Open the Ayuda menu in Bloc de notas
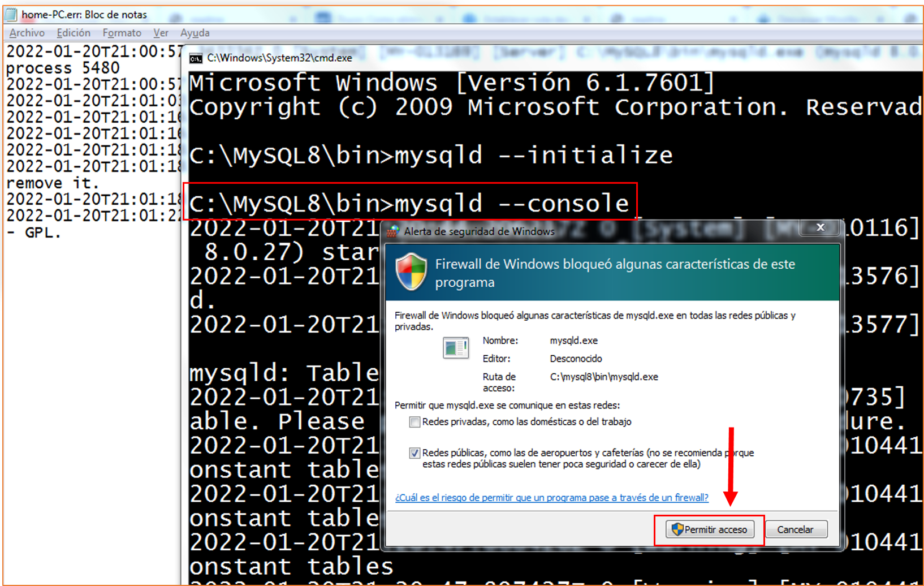Screen dimensions: 924x586 point(195,33)
